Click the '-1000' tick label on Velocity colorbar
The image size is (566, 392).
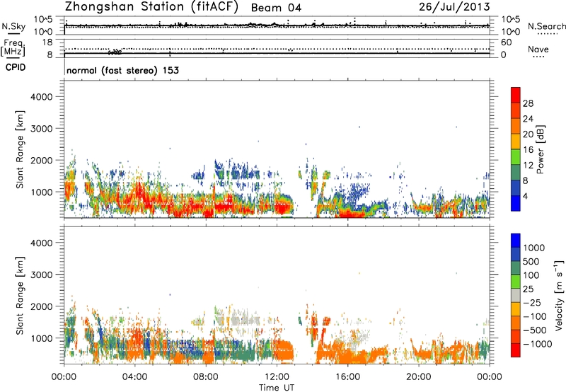tap(537, 344)
